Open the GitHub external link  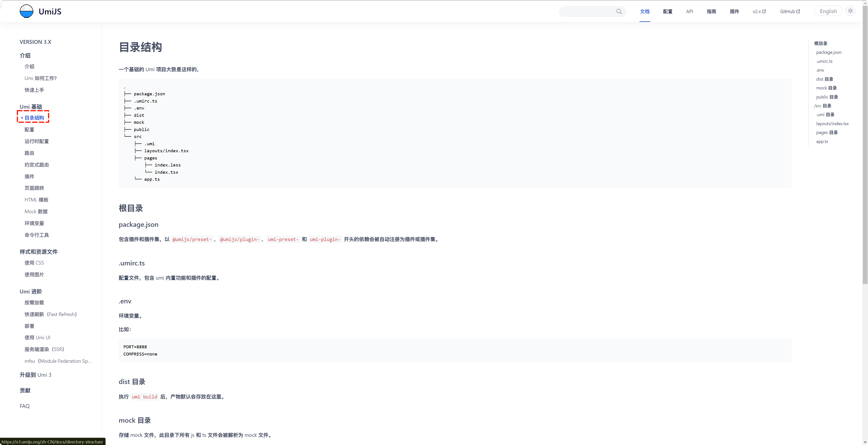(x=790, y=12)
